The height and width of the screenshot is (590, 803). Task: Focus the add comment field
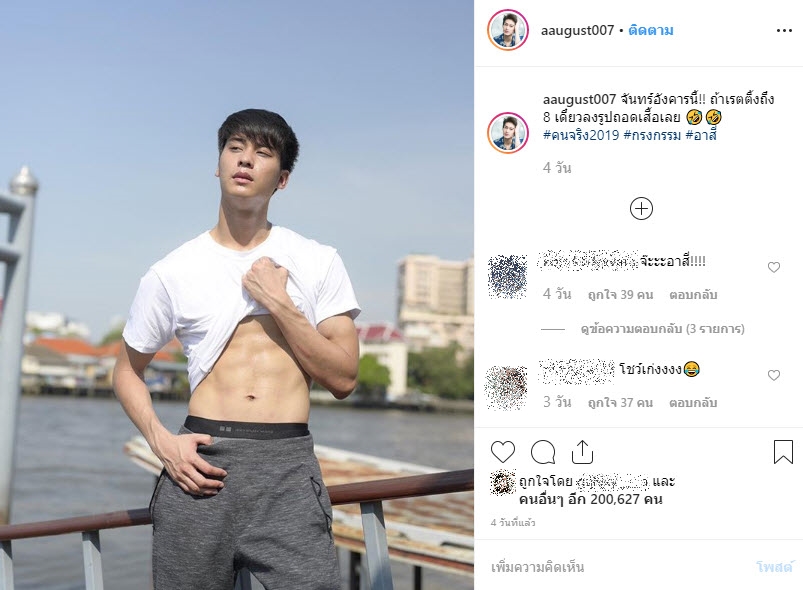pos(617,567)
